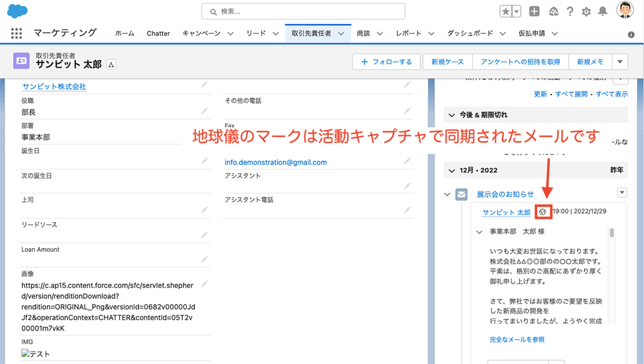Edit the アシスタント field pencil icon
The height and width of the screenshot is (364, 644).
[407, 186]
